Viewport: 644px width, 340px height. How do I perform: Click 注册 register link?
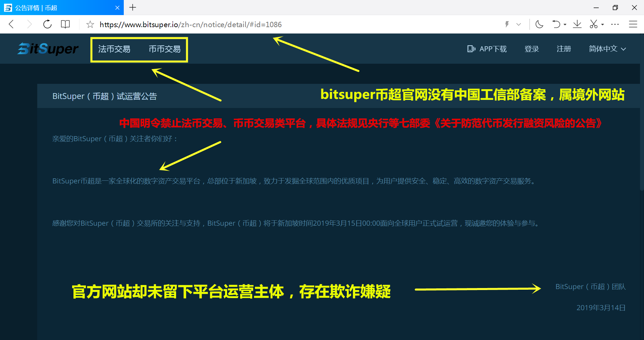point(564,49)
